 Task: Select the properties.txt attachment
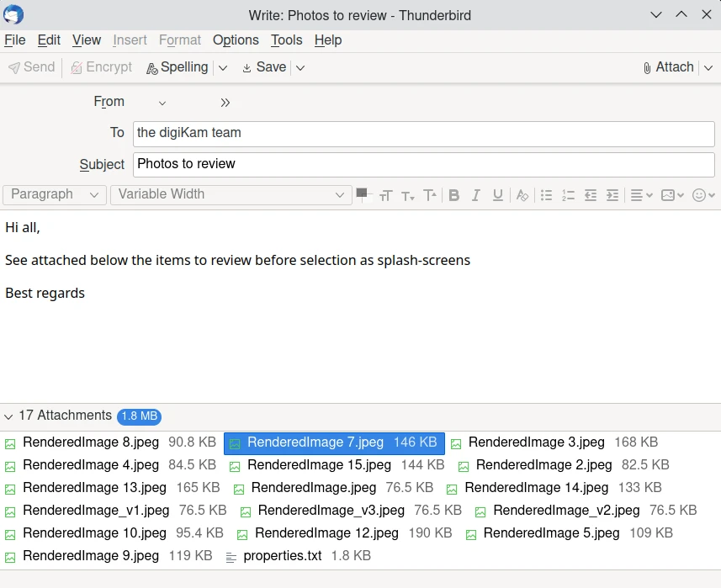[x=298, y=556]
